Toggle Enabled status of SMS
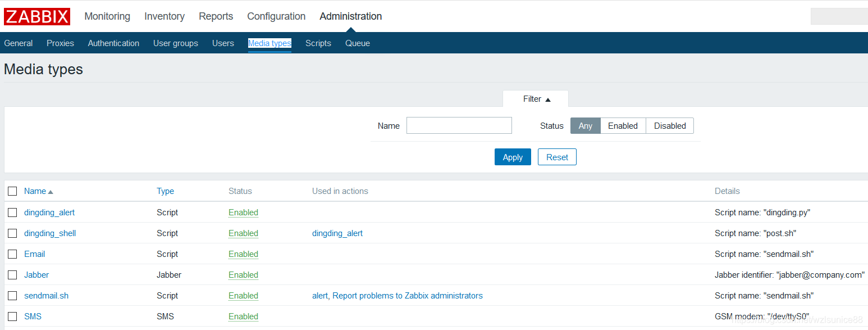 pyautogui.click(x=243, y=317)
